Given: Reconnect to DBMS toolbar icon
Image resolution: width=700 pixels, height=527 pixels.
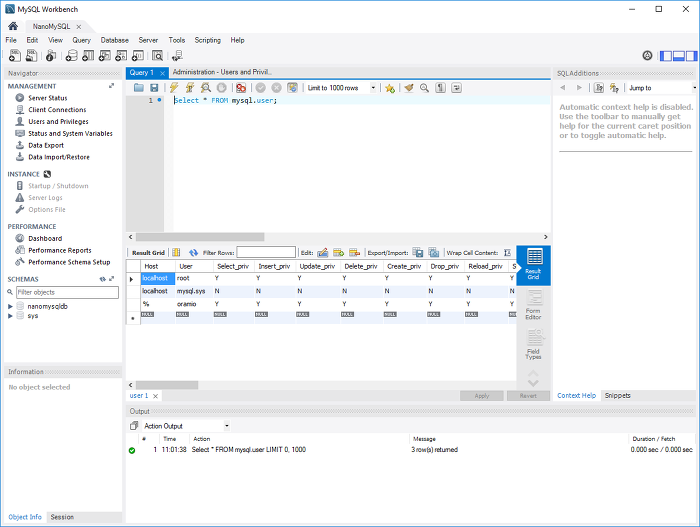Looking at the screenshot, I should [x=177, y=55].
